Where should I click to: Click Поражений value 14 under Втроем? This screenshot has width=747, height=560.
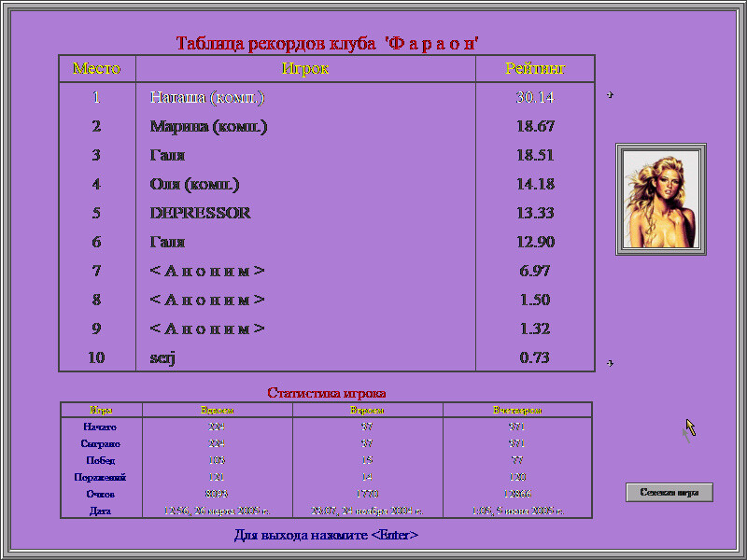click(x=367, y=477)
